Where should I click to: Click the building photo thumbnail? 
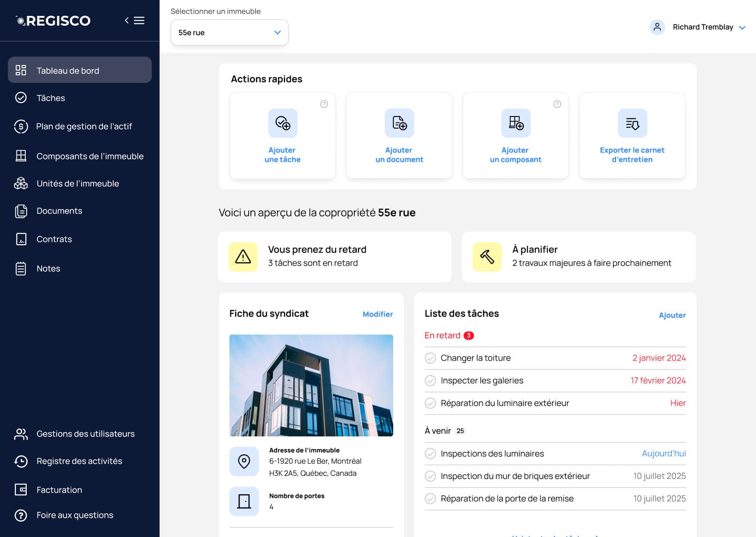[311, 385]
